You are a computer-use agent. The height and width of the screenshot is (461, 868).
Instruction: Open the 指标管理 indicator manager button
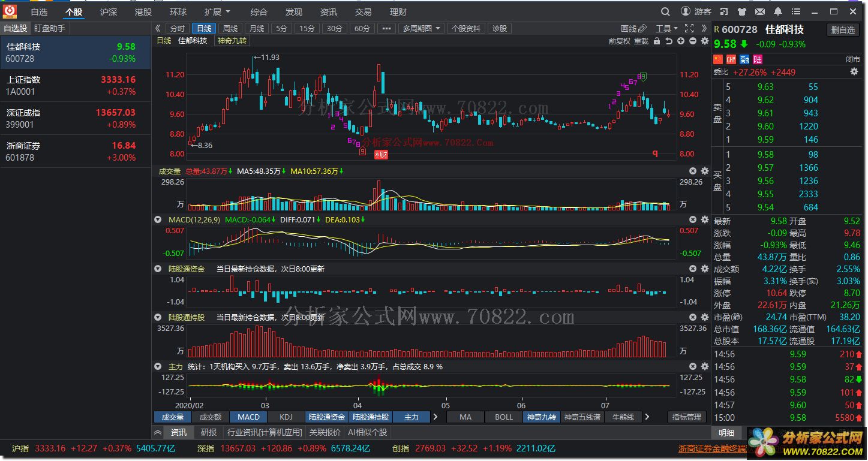686,417
